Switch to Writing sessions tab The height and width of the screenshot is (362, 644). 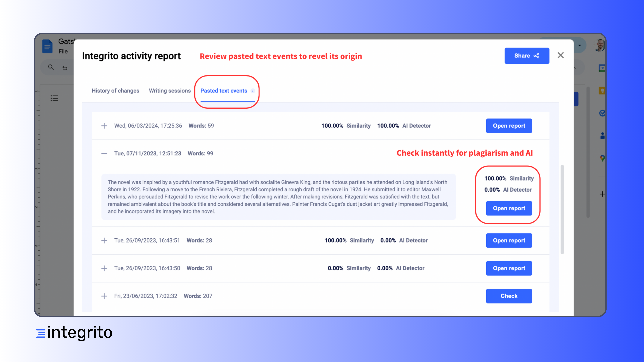pos(170,91)
